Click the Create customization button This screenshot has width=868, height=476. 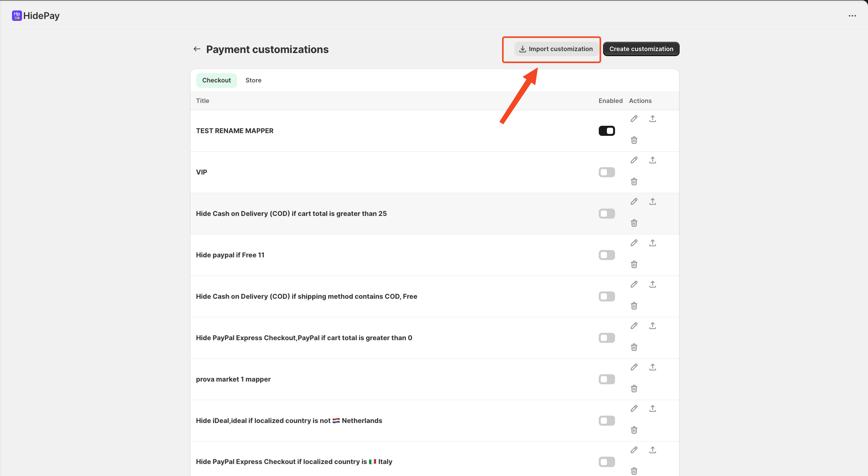641,49
